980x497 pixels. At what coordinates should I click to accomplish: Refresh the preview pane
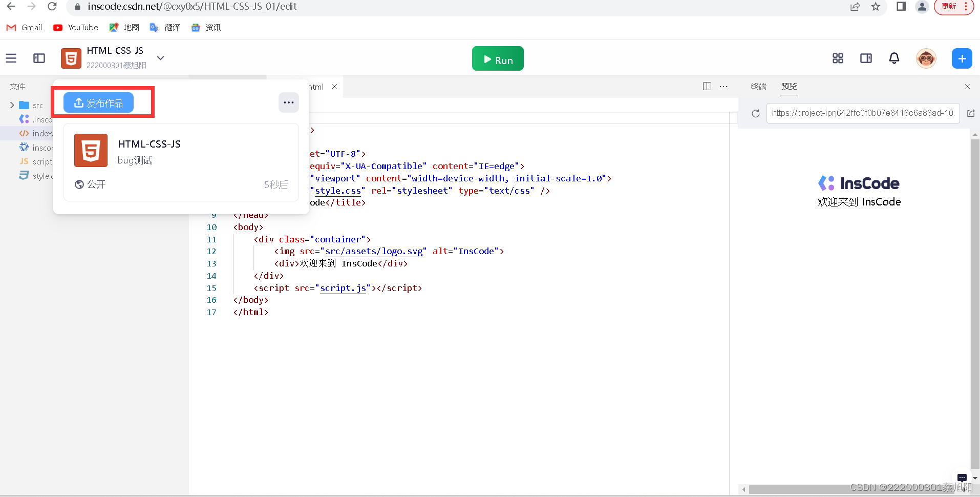point(755,113)
